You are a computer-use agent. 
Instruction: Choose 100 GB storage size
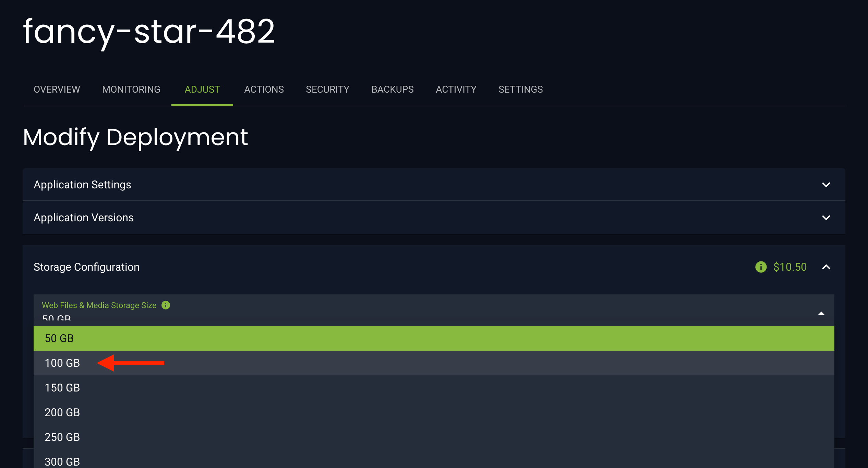click(62, 363)
